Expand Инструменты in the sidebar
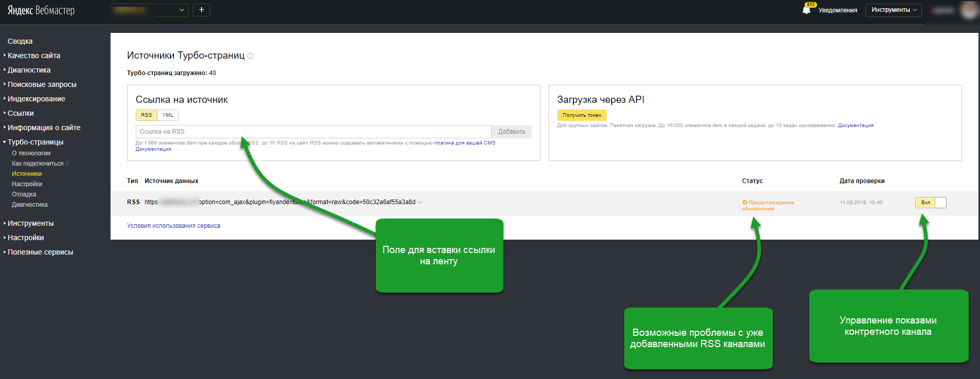This screenshot has height=379, width=980. pos(30,223)
